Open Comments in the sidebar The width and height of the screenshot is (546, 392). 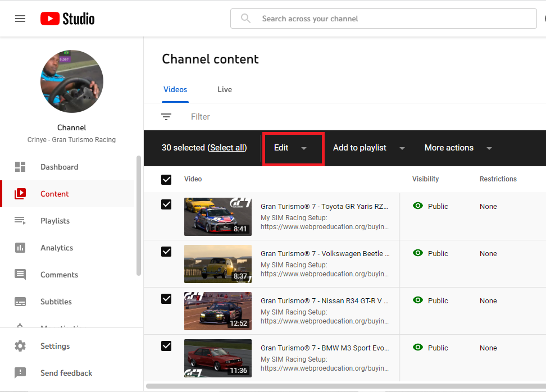pyautogui.click(x=67, y=275)
